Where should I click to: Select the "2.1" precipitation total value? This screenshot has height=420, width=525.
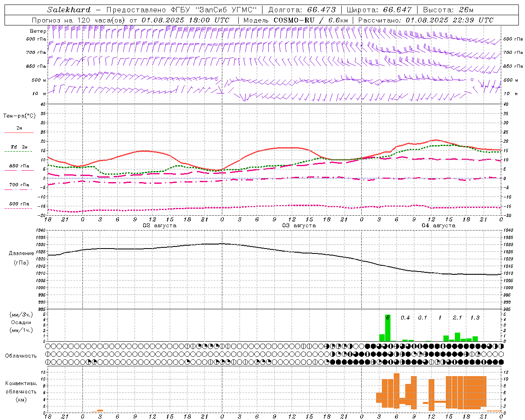(457, 317)
